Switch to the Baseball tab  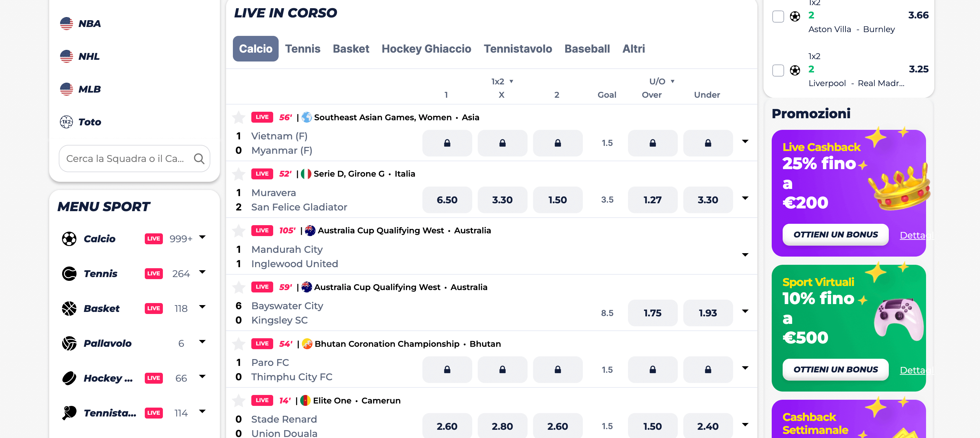click(587, 49)
